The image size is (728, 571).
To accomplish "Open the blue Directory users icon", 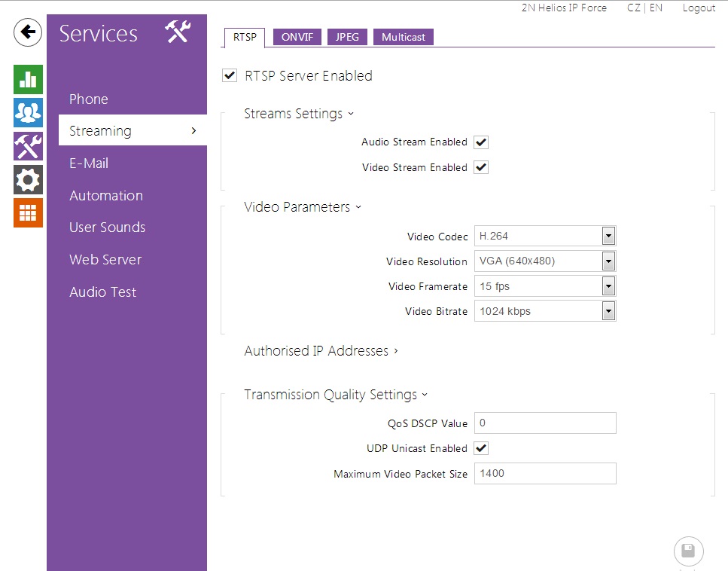I will click(28, 112).
